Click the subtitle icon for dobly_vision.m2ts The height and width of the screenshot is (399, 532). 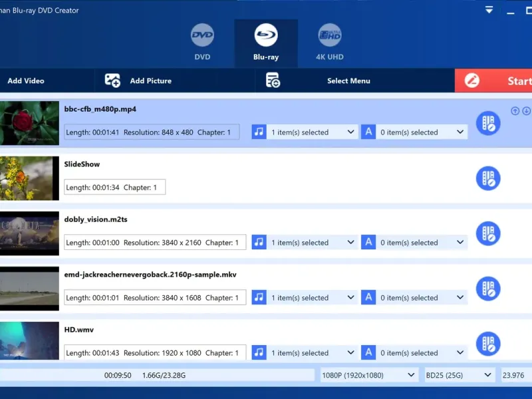click(x=368, y=242)
